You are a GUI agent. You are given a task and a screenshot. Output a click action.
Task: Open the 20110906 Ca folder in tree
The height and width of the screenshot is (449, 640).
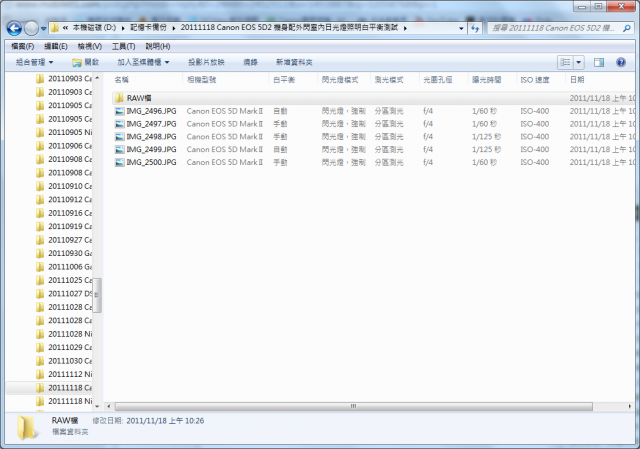[x=70, y=146]
